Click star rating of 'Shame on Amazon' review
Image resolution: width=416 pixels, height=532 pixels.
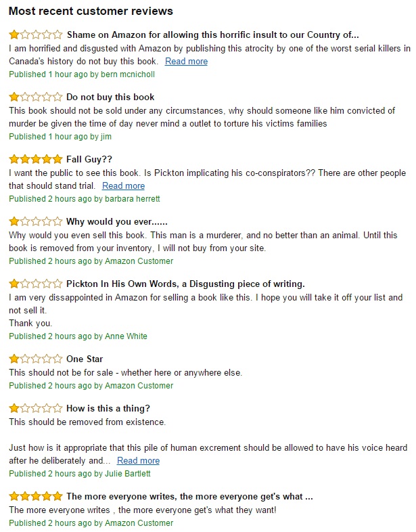click(x=35, y=35)
